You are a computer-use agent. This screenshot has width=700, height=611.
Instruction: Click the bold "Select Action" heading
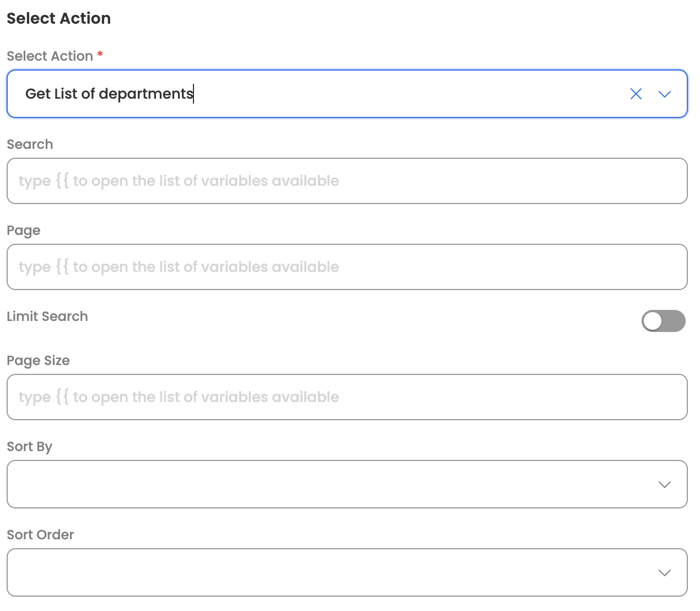click(x=59, y=19)
